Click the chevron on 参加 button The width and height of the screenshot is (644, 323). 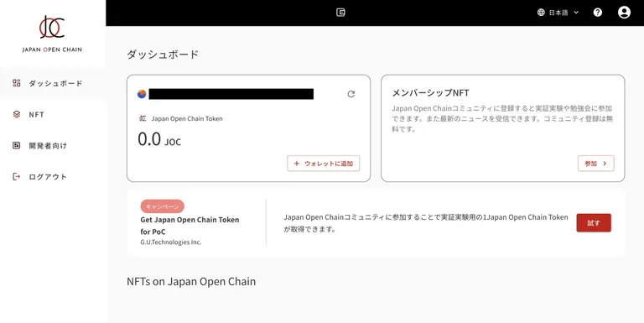[605, 164]
